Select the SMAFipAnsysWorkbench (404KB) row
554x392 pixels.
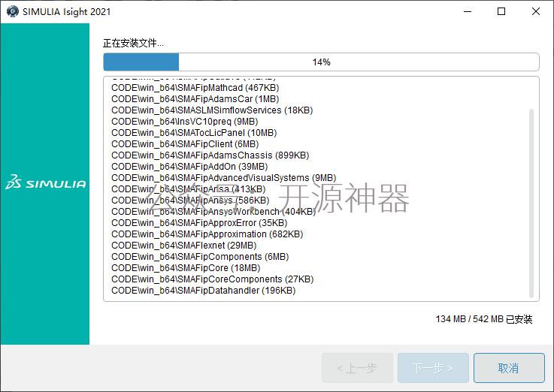[213, 212]
